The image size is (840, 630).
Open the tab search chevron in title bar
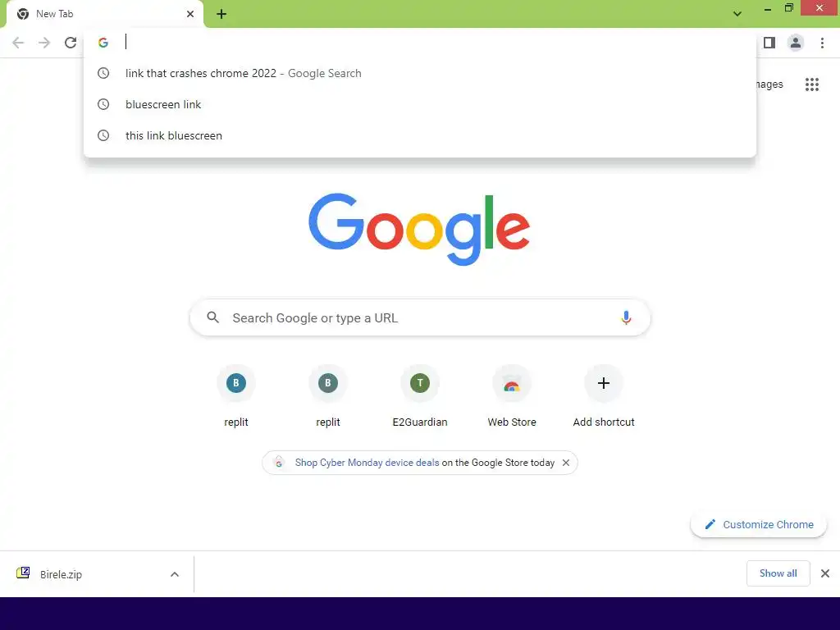coord(737,14)
